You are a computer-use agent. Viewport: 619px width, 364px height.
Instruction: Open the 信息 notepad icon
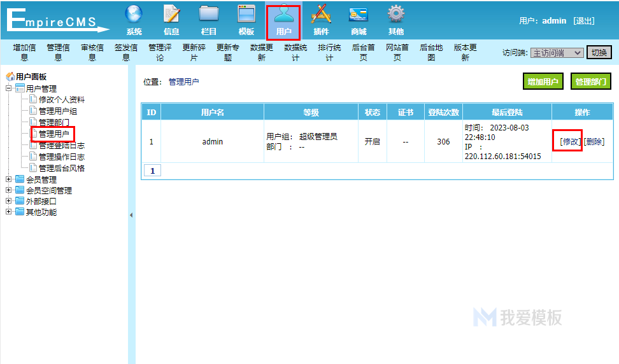coord(171,14)
